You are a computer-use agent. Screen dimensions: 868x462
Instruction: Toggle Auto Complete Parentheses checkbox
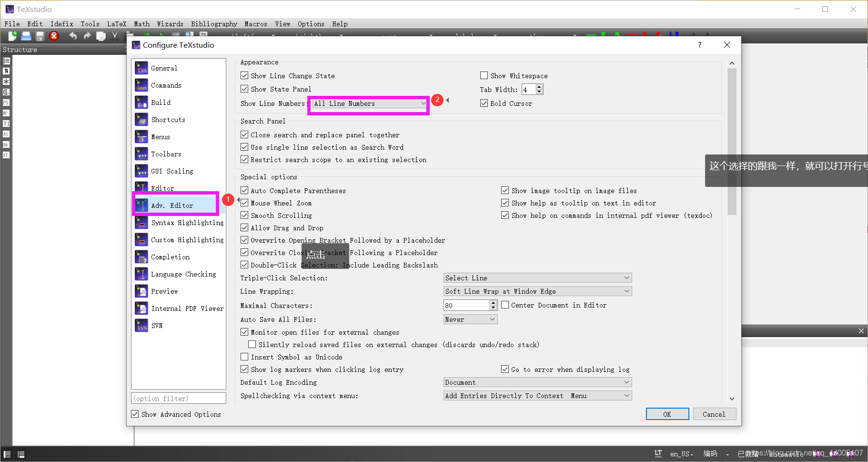[244, 190]
